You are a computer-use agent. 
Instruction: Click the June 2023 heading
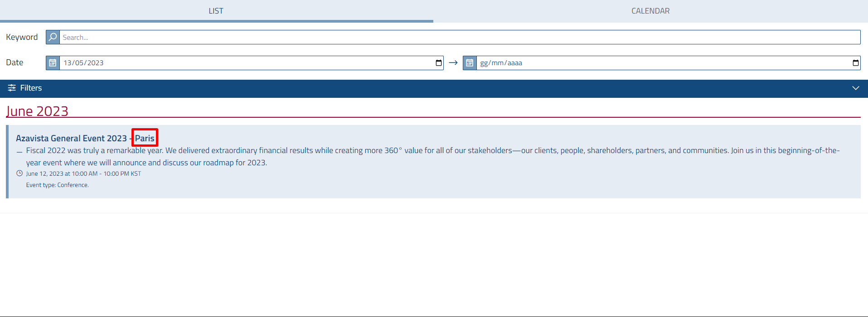click(x=37, y=111)
